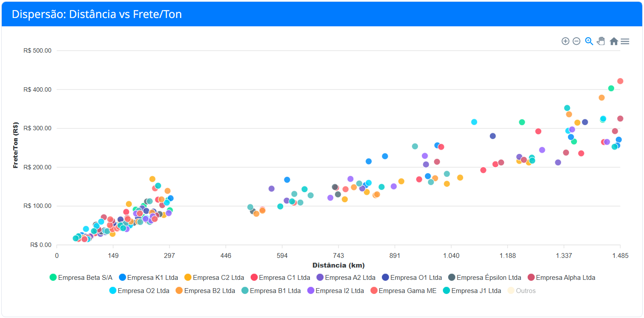Reset zoom with the home icon
Screen dimensions: 644x318
click(614, 41)
